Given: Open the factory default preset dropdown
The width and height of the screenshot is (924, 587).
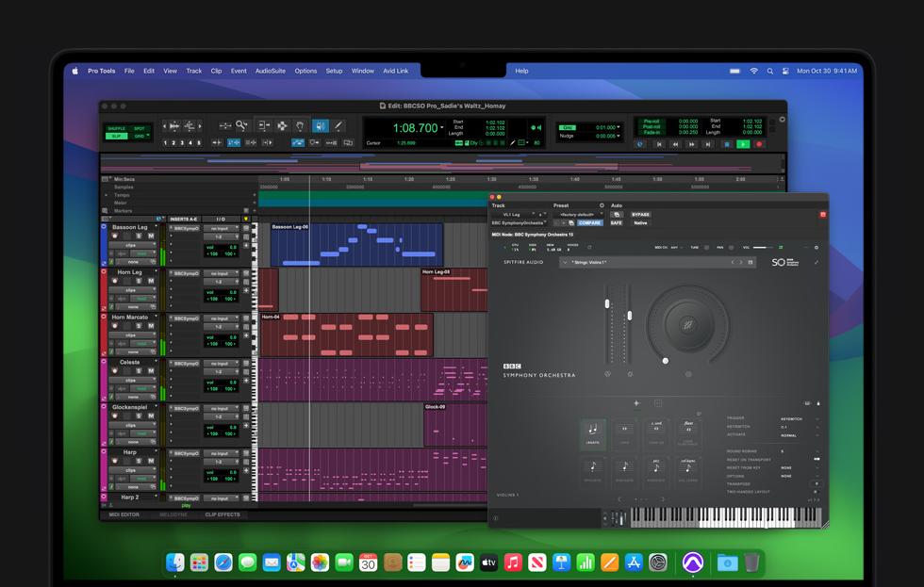Looking at the screenshot, I should click(x=580, y=214).
